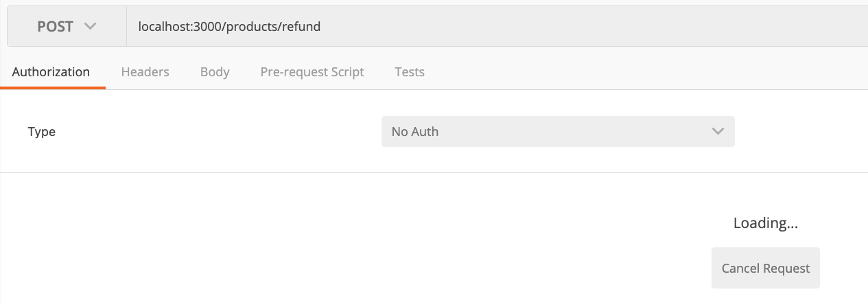Viewport: 868px width, 305px height.
Task: Click the Type label
Action: click(42, 132)
